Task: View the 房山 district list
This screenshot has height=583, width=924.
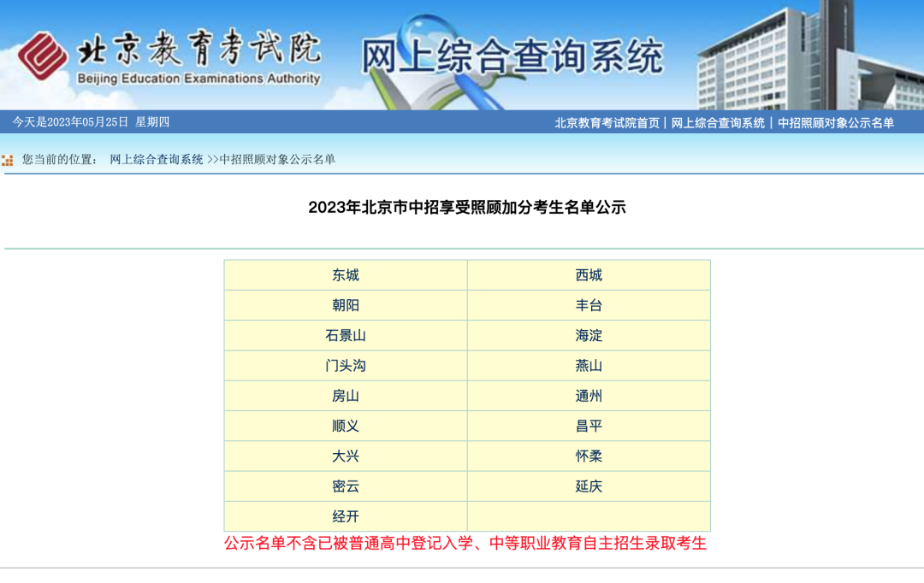Action: click(346, 396)
